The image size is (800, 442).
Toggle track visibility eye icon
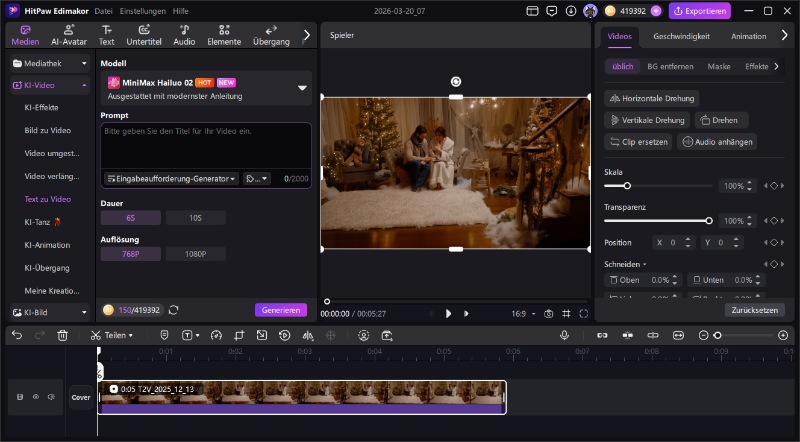[x=36, y=397]
